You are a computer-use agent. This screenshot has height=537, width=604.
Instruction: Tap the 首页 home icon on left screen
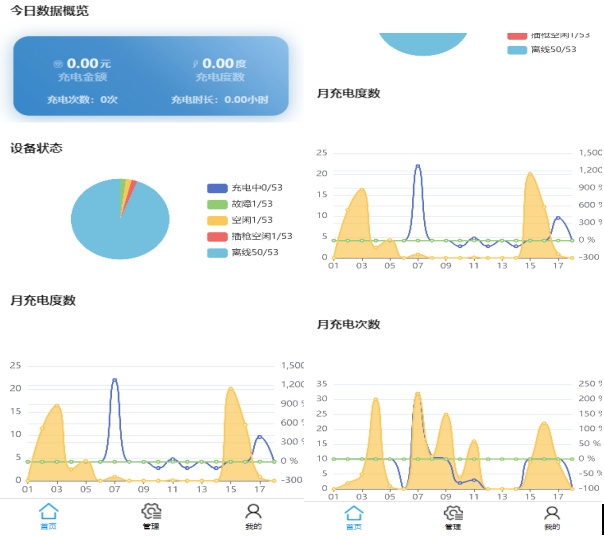tap(49, 511)
